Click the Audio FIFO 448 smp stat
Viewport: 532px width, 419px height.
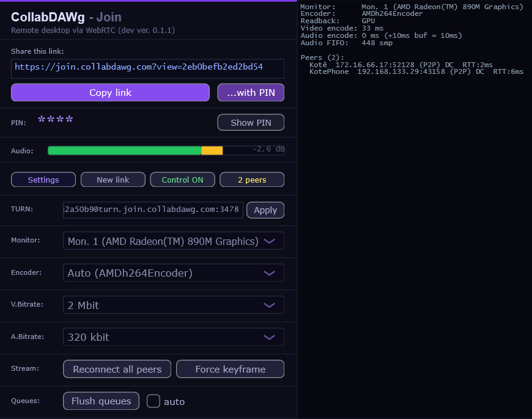click(346, 43)
